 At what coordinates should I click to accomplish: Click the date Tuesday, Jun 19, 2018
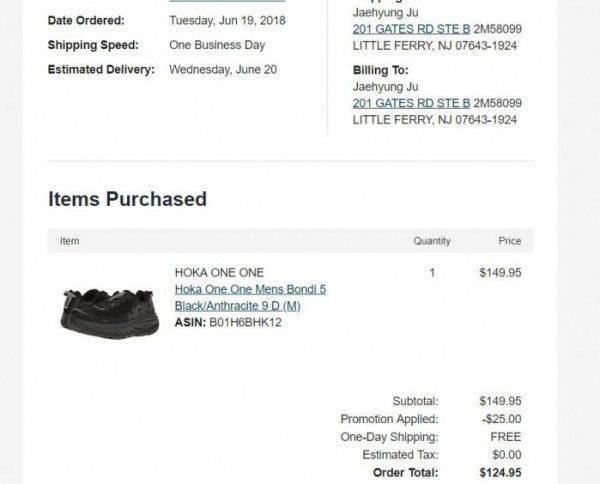[227, 20]
